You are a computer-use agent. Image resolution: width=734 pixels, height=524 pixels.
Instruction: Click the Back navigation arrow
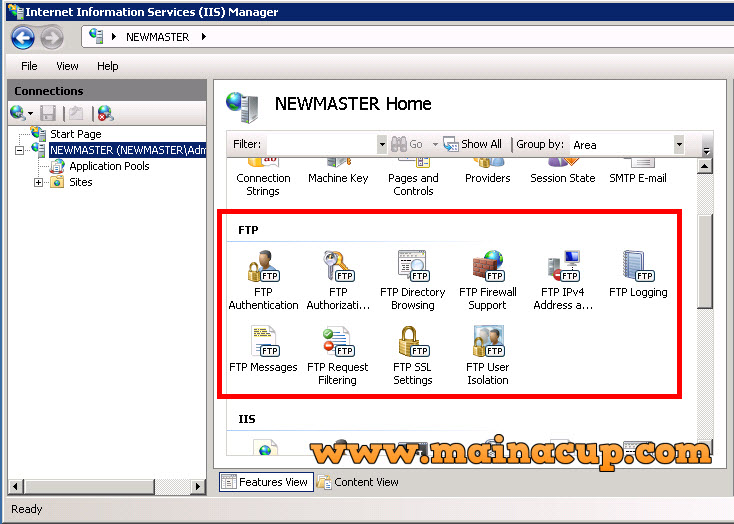pos(23,37)
